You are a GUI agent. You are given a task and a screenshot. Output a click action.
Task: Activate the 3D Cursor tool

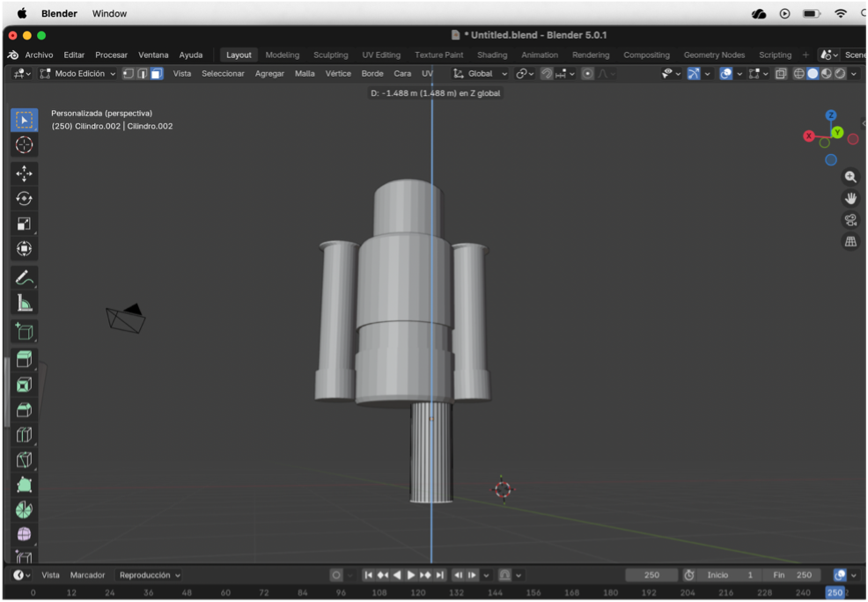[x=24, y=145]
